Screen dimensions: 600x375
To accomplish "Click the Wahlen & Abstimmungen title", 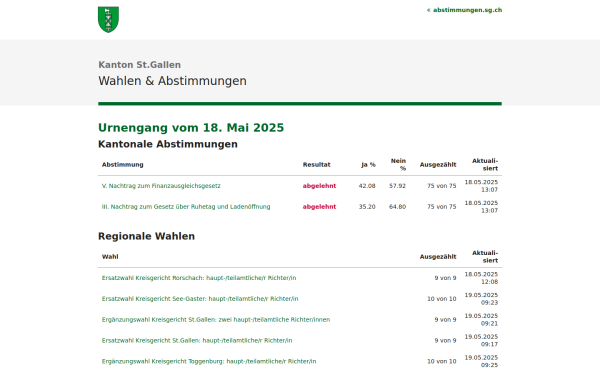I will coord(172,81).
